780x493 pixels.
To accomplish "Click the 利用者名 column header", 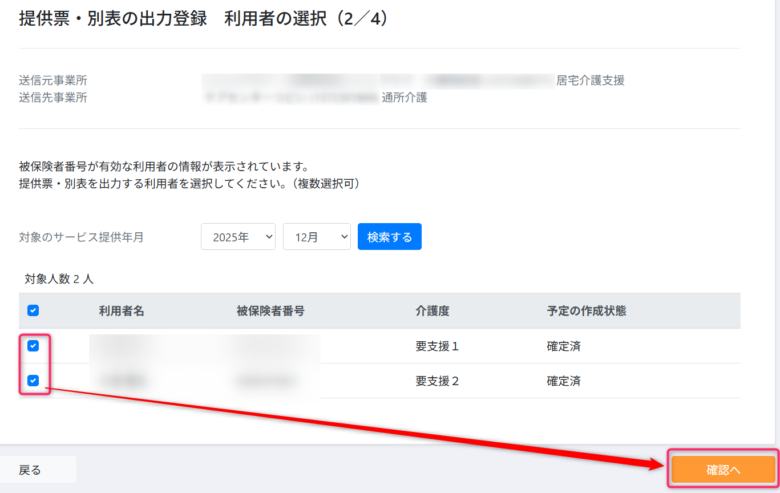I will point(122,311).
